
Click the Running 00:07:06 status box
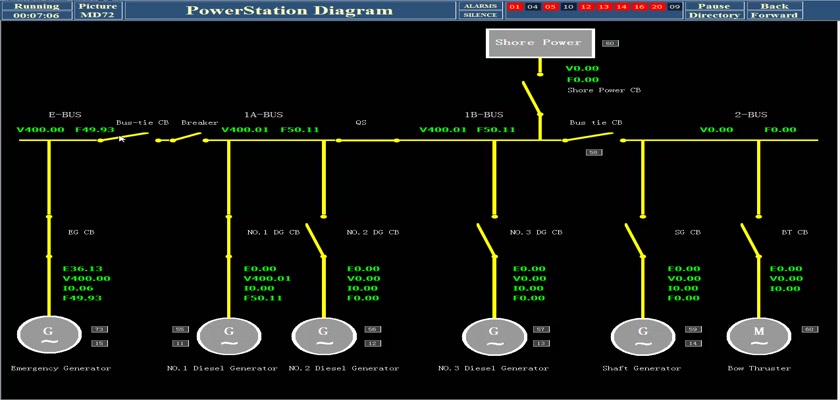36,11
